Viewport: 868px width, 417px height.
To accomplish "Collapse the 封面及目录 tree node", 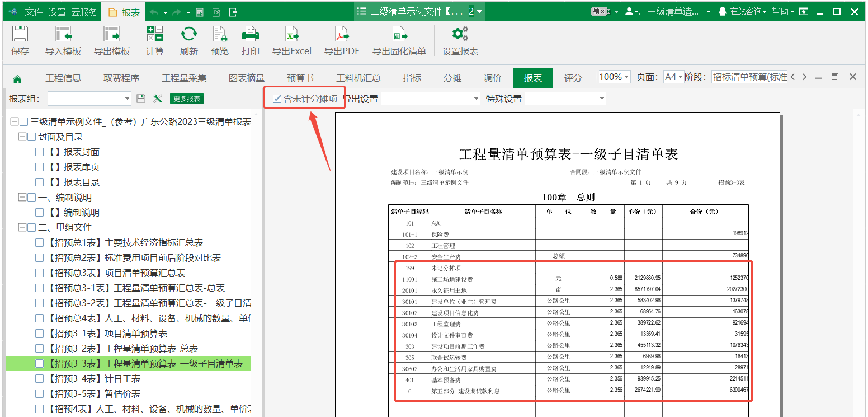I will [22, 137].
